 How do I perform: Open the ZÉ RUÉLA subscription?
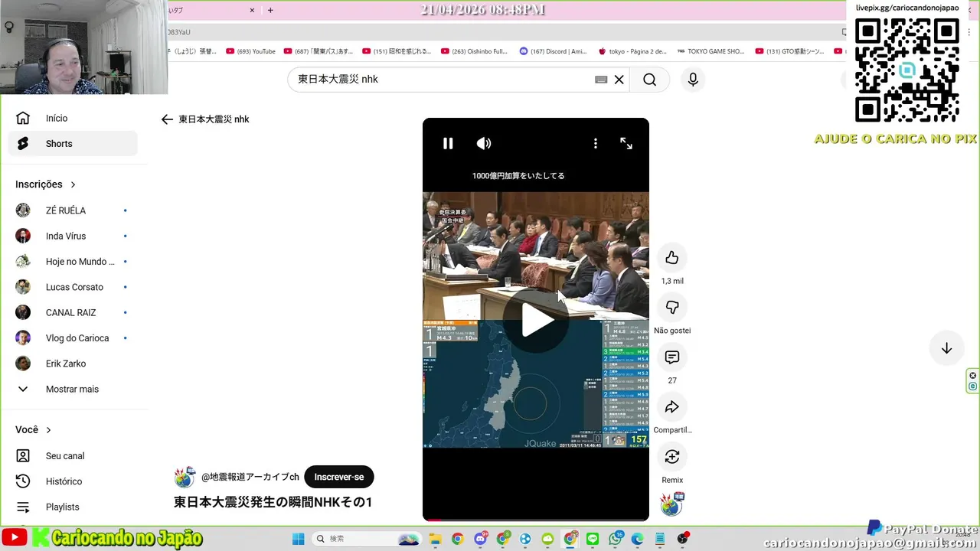pyautogui.click(x=73, y=210)
